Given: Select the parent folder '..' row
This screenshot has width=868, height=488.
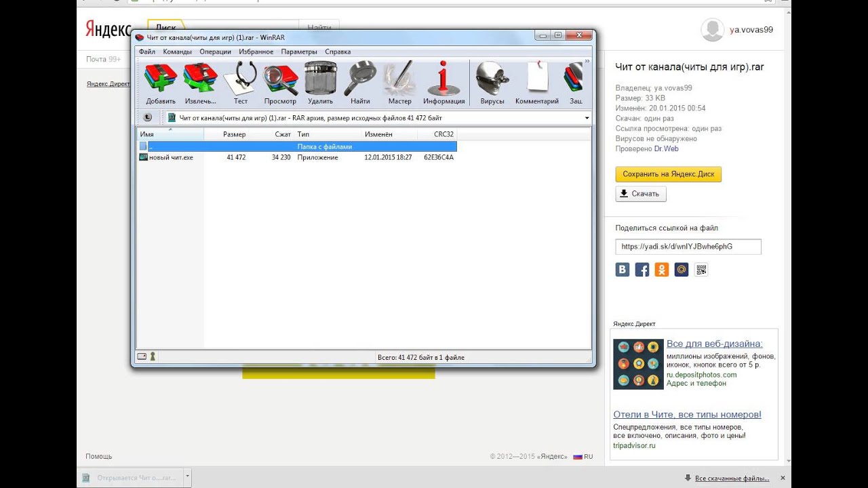Looking at the screenshot, I should 297,146.
